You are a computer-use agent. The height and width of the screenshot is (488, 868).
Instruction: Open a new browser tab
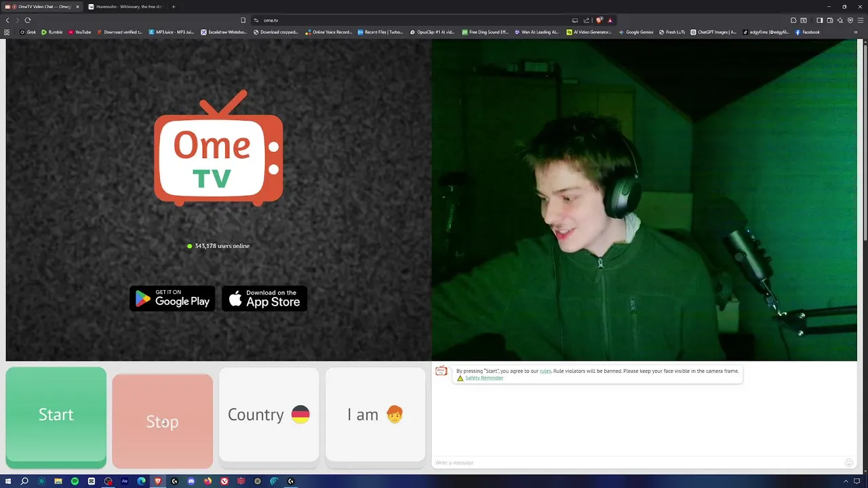(173, 7)
